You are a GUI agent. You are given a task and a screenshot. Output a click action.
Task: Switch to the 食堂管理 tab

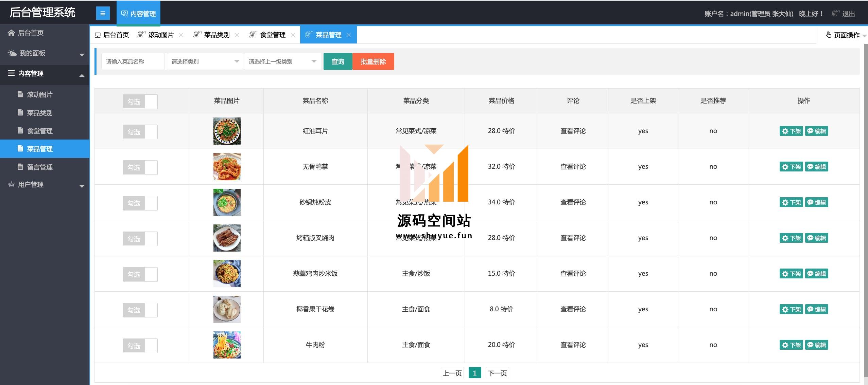(273, 35)
